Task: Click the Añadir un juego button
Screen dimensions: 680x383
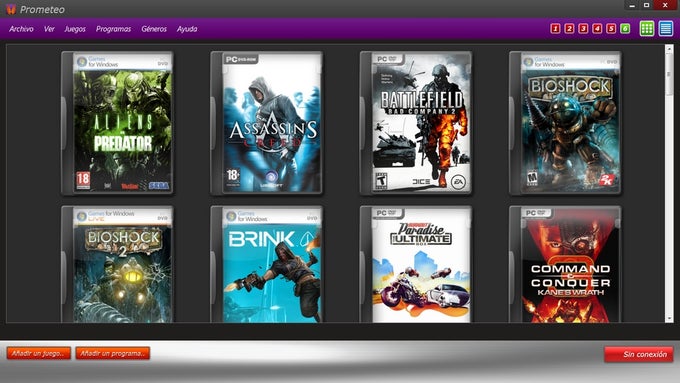Action: (x=39, y=353)
